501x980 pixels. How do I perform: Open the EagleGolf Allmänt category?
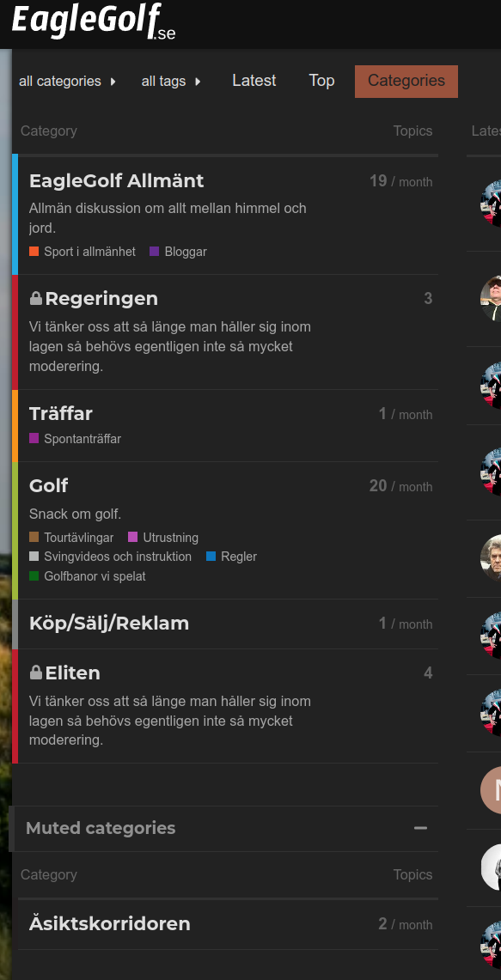(x=116, y=181)
